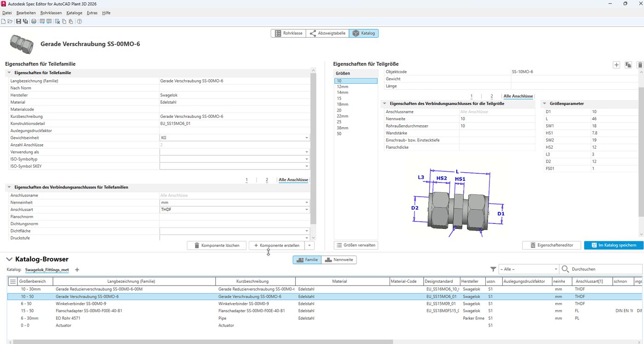Screen dimensions: 644x344
Task: Open the Gewichtseinheit KG dropdown
Action: click(307, 138)
